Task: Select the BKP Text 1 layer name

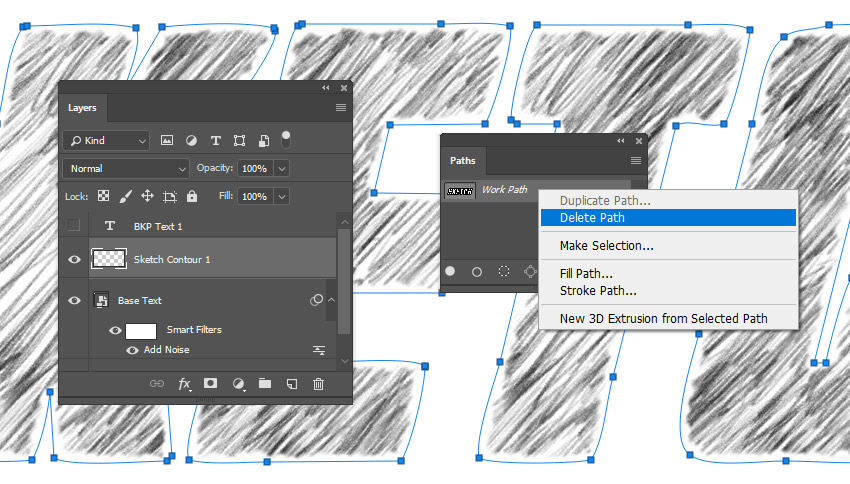Action: pyautogui.click(x=158, y=227)
